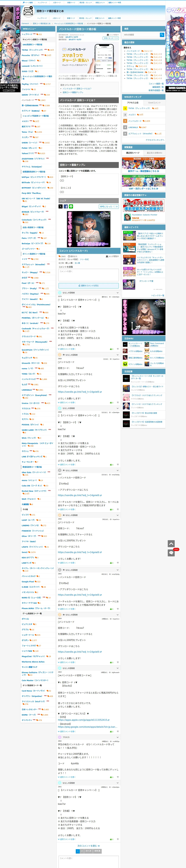Expand 返信コメントを書く under comment 2863

tap(67, 732)
